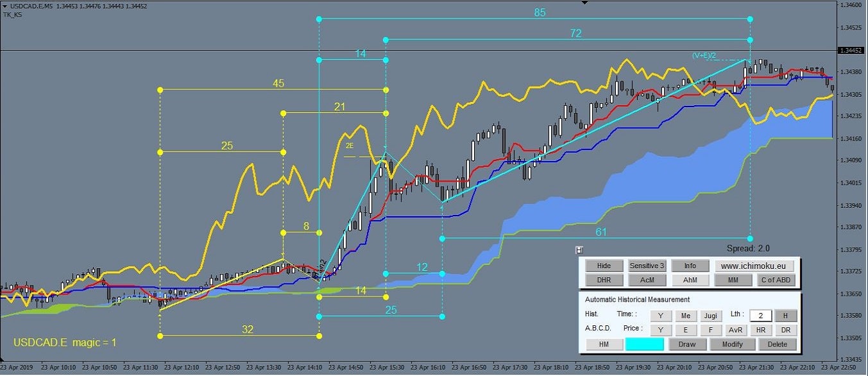This screenshot has width=868, height=376.
Task: Click the H button beside Lth
Action: [785, 315]
